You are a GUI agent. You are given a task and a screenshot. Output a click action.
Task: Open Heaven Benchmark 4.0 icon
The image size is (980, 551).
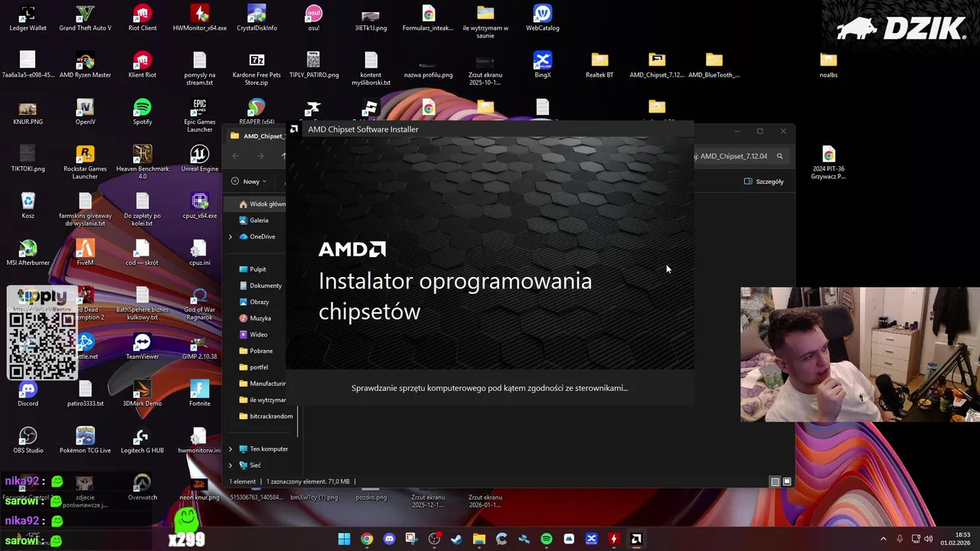pos(142,162)
